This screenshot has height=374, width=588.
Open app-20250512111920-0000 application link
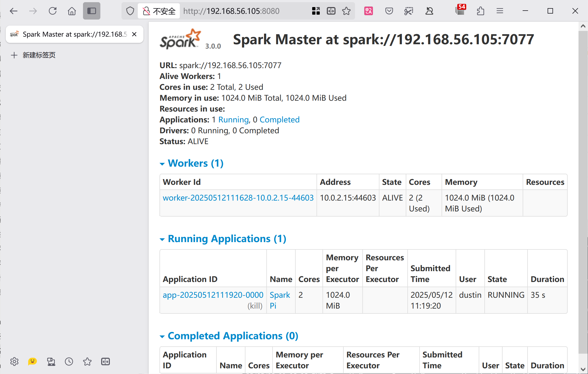tap(213, 295)
